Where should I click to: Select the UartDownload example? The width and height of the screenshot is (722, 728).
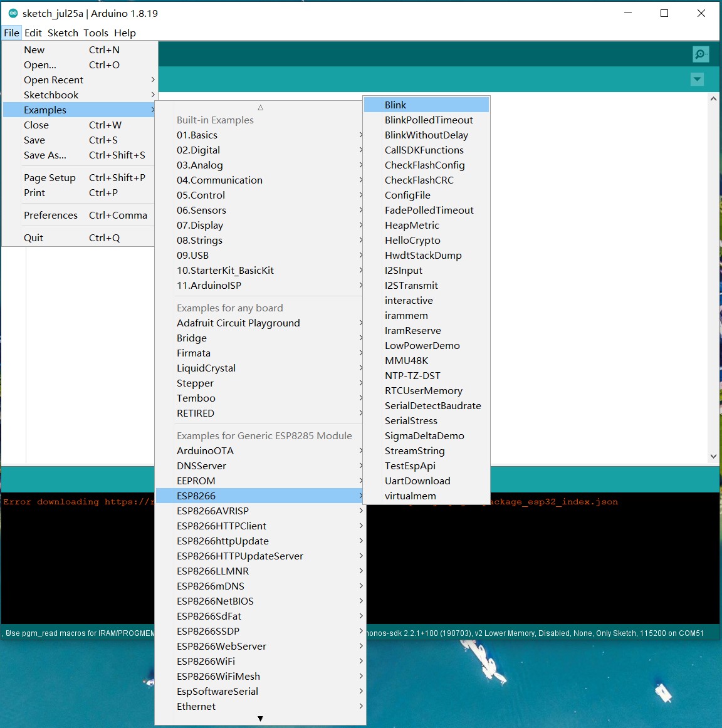tap(426, 481)
